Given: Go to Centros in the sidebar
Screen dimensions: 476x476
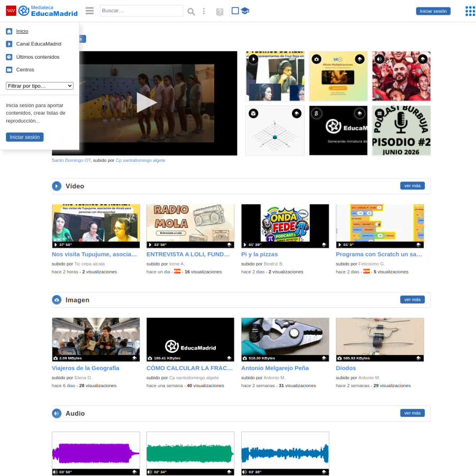Looking at the screenshot, I should (25, 70).
